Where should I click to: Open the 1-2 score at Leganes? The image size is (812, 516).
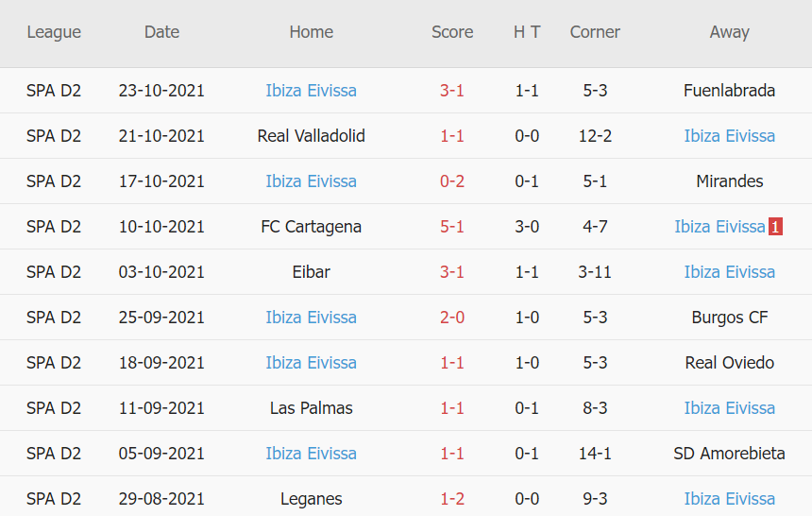[452, 499]
